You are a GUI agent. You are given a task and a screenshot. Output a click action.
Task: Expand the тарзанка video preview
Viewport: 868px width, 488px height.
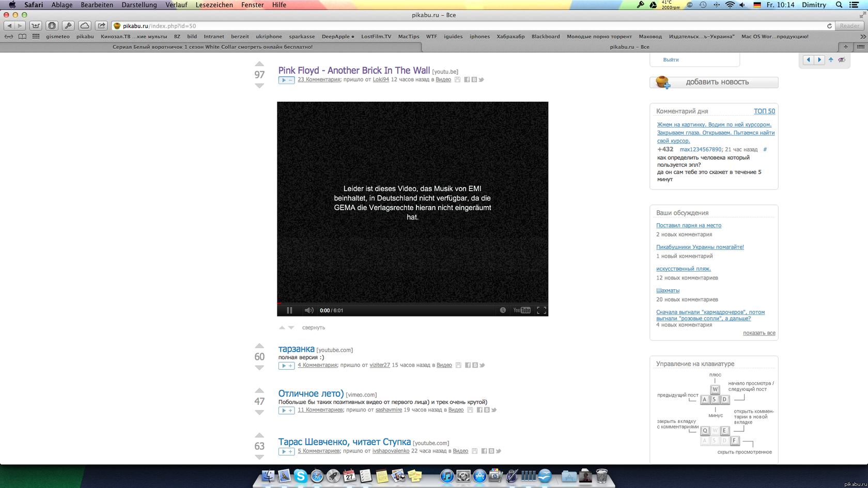[x=286, y=366]
